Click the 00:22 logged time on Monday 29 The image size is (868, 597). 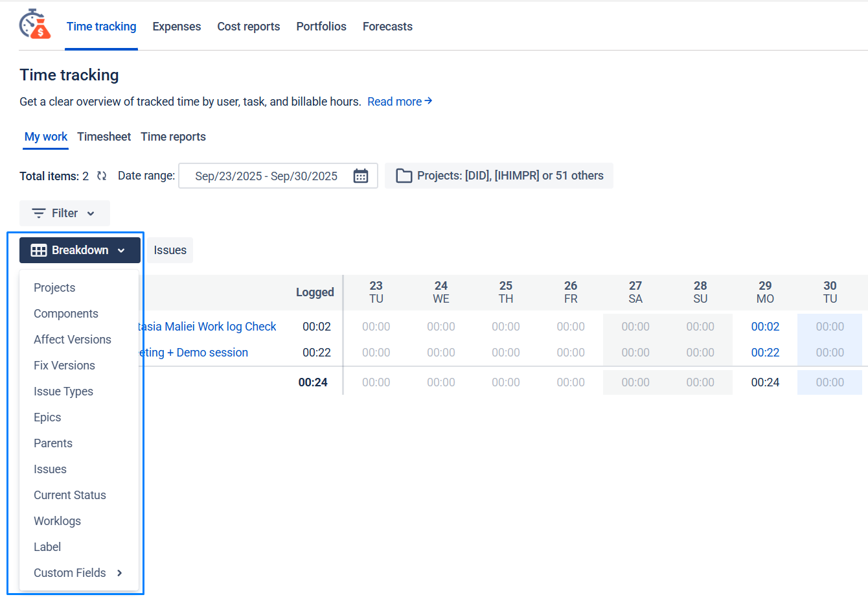pyautogui.click(x=765, y=353)
